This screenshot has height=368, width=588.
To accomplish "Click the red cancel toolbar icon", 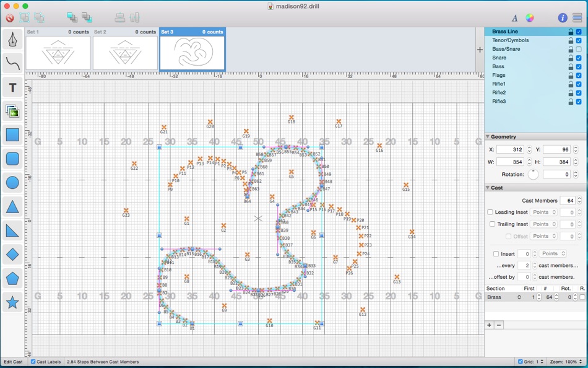I will tap(10, 17).
